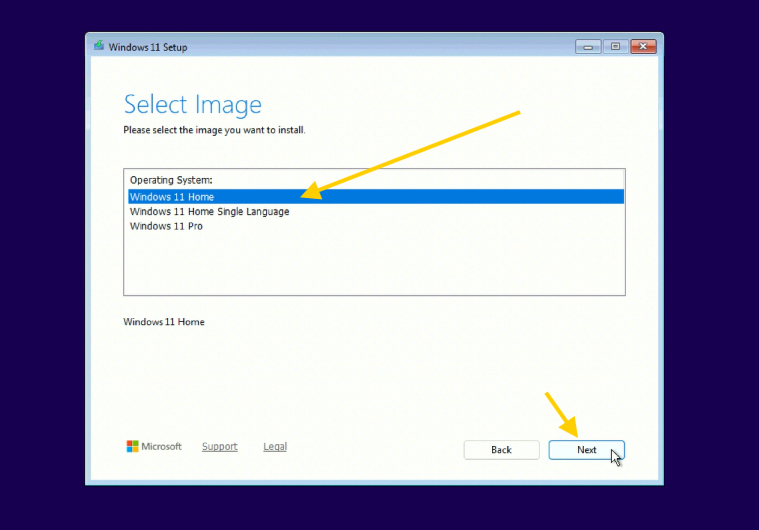Open the Support link
Screen dimensions: 759x530
pyautogui.click(x=220, y=446)
